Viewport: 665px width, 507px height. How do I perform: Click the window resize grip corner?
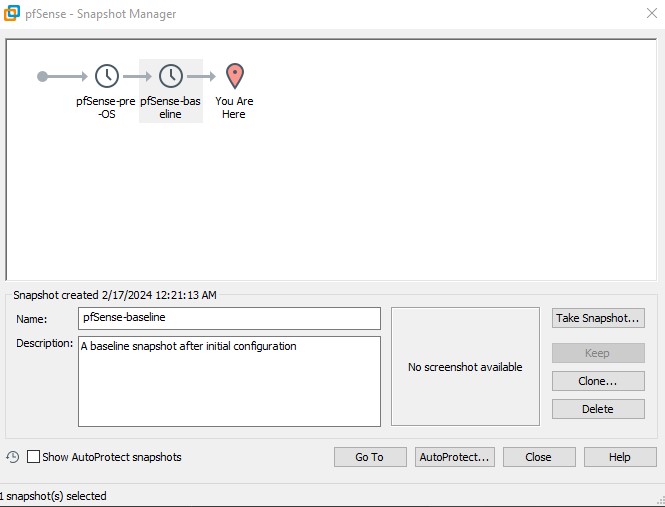(x=661, y=503)
